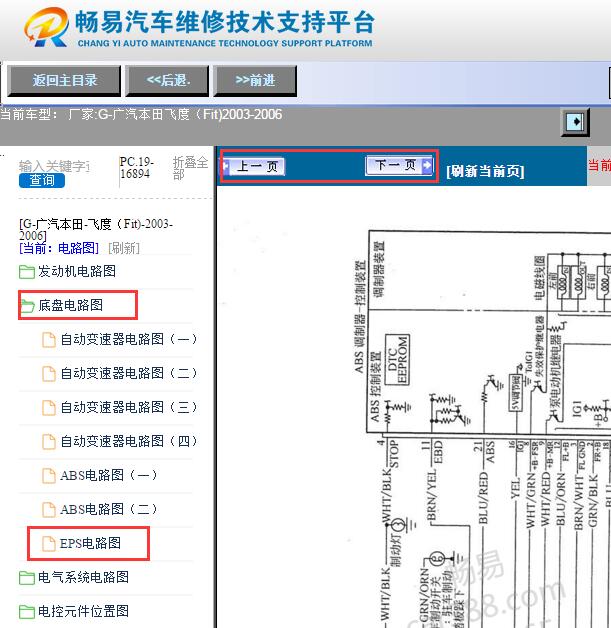
Task: Click the [刷新] link in sidebar
Action: 124,248
